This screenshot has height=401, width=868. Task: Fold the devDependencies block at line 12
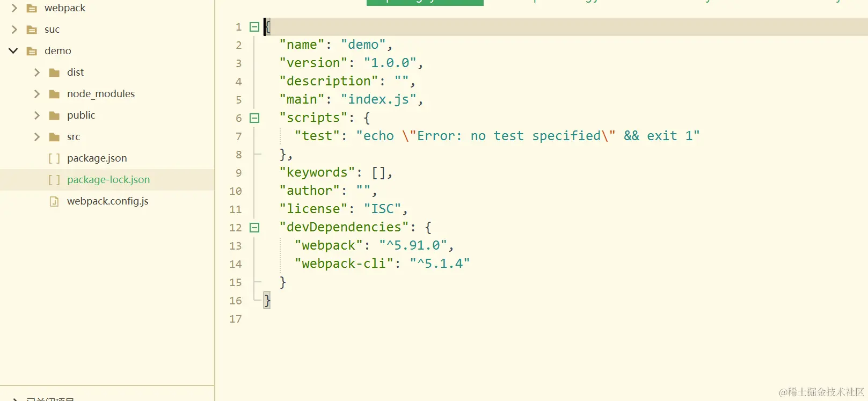(x=254, y=228)
